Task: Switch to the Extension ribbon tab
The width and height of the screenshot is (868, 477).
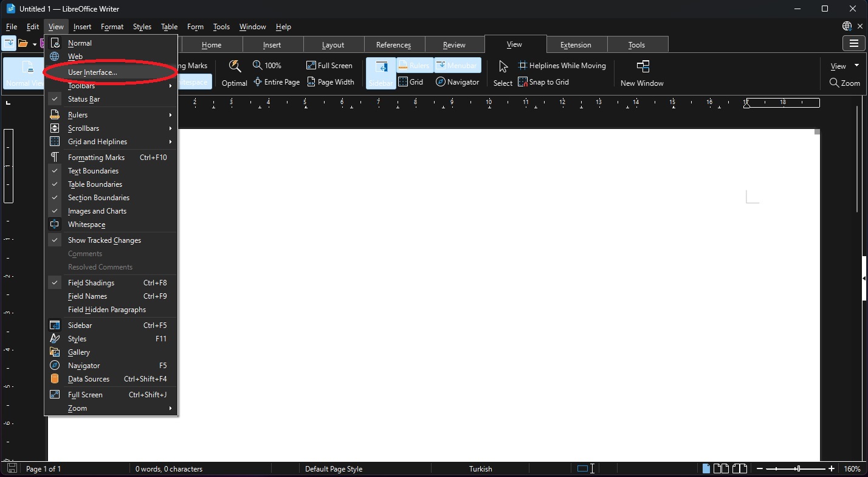Action: (576, 44)
